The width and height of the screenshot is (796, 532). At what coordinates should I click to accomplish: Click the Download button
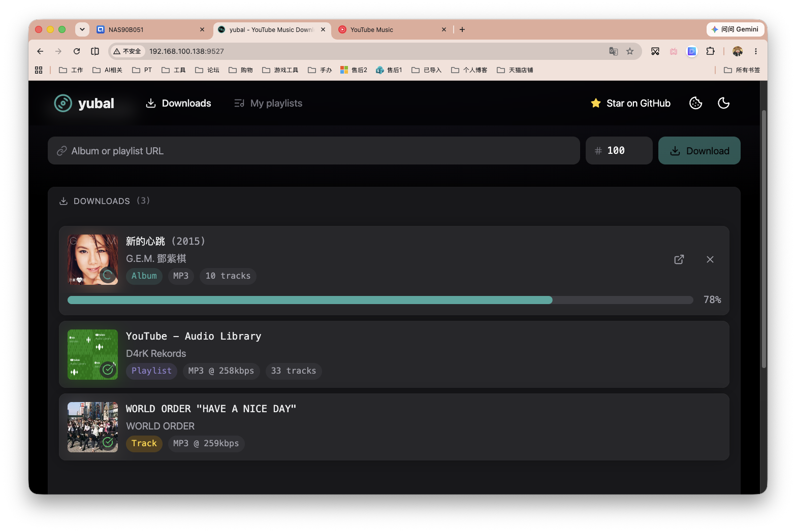pyautogui.click(x=699, y=151)
